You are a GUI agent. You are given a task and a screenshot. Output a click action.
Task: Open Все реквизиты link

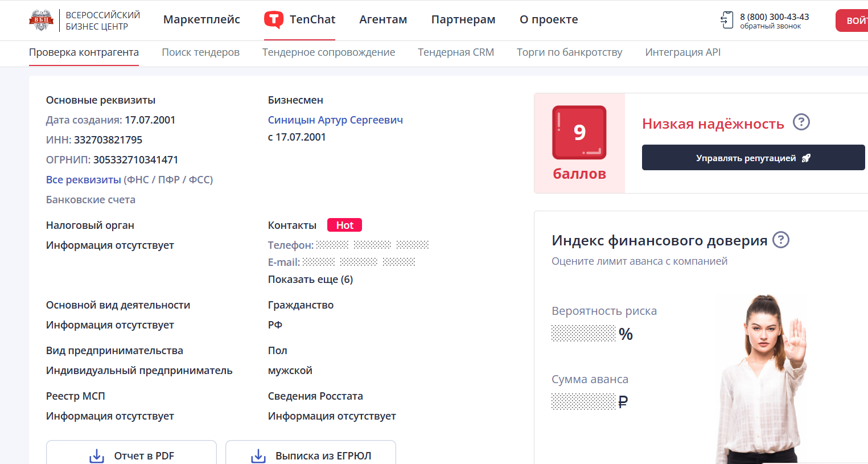[x=83, y=180]
